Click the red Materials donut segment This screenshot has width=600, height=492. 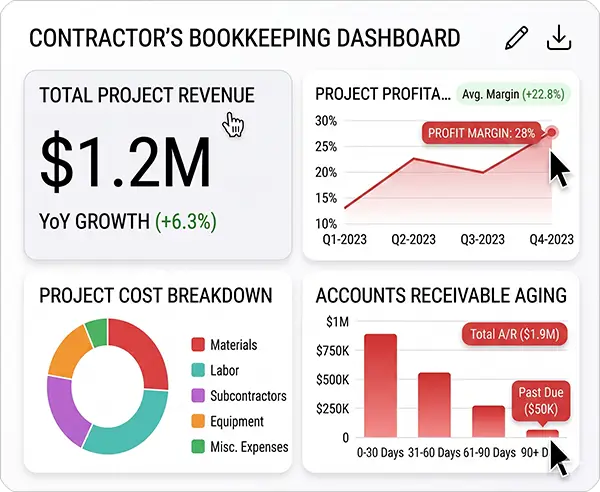tap(147, 349)
